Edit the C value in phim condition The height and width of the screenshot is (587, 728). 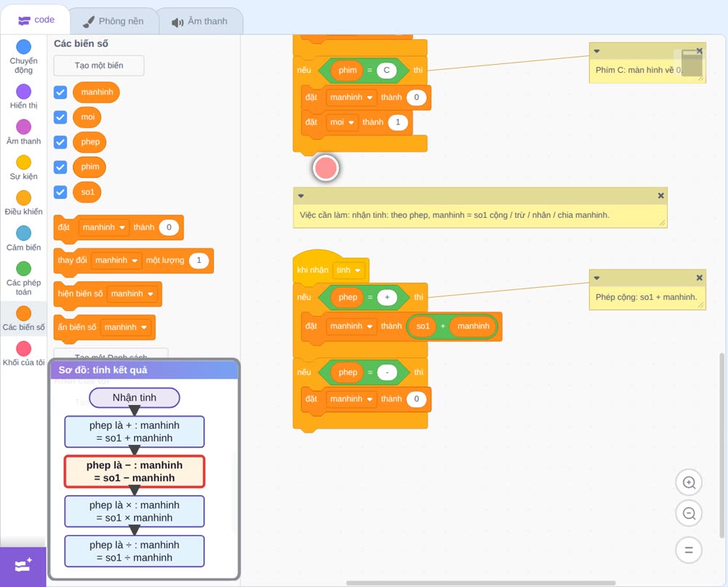click(x=387, y=70)
